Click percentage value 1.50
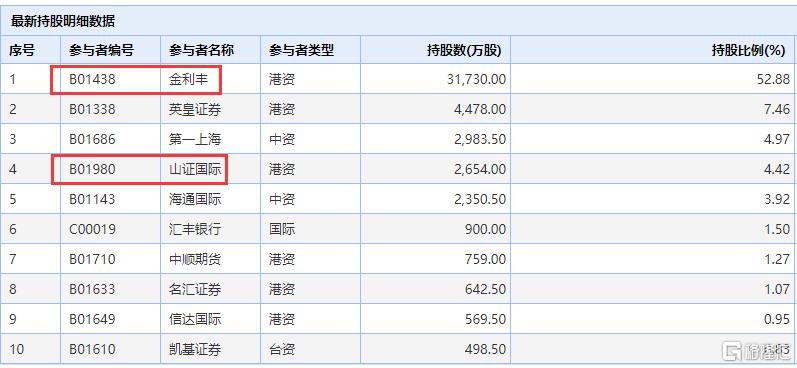Viewport: 797px width, 368px height. coord(776,229)
